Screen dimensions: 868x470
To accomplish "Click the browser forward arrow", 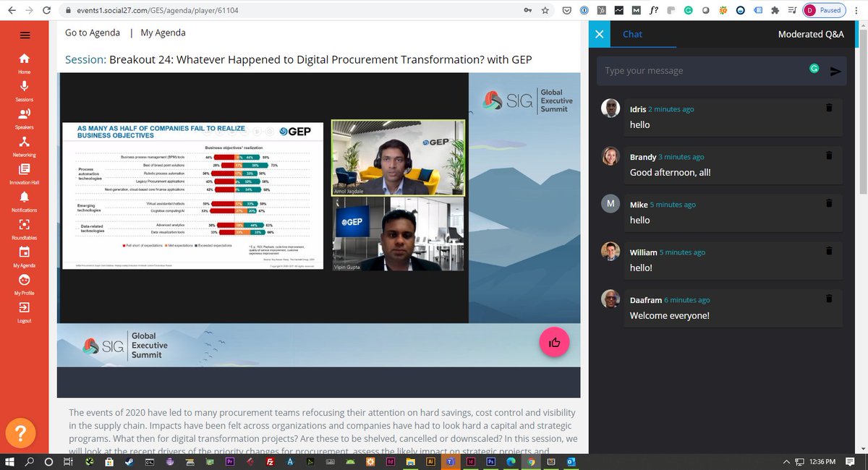I will (29, 10).
